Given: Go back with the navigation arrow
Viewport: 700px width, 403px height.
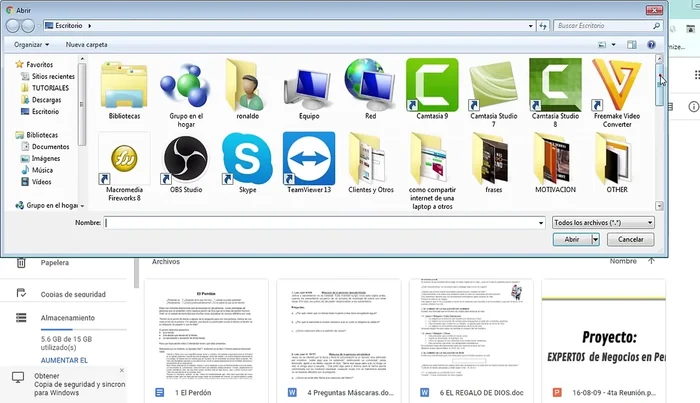Looking at the screenshot, I should tap(12, 26).
